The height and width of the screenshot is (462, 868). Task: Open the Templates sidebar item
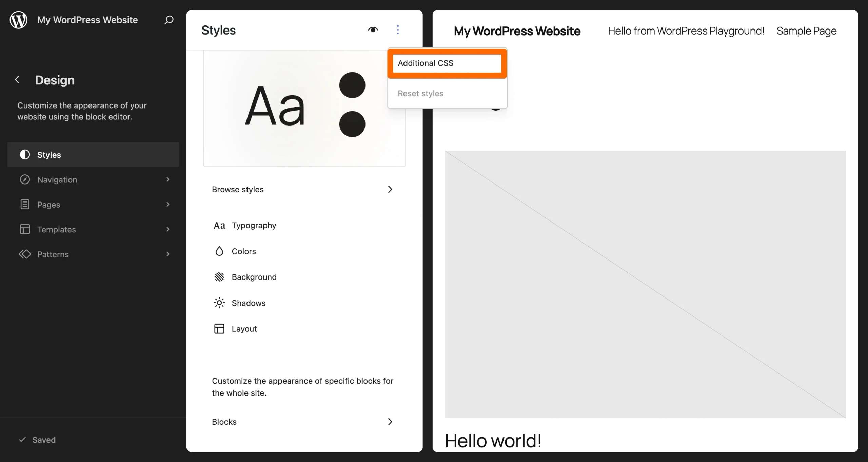pyautogui.click(x=93, y=229)
